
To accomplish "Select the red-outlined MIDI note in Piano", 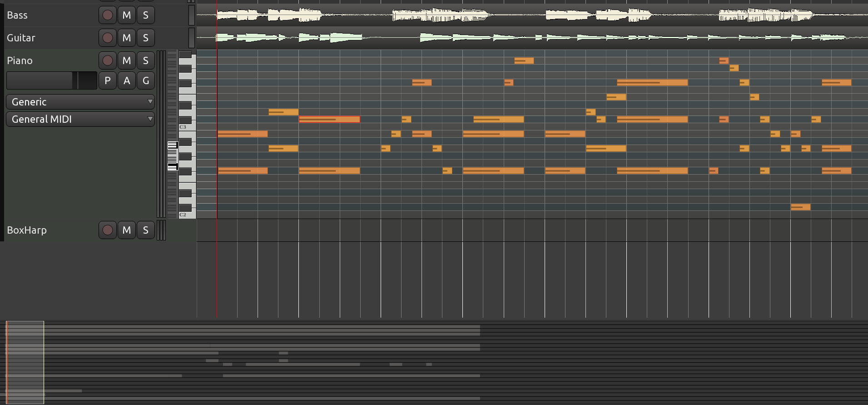I will [329, 119].
